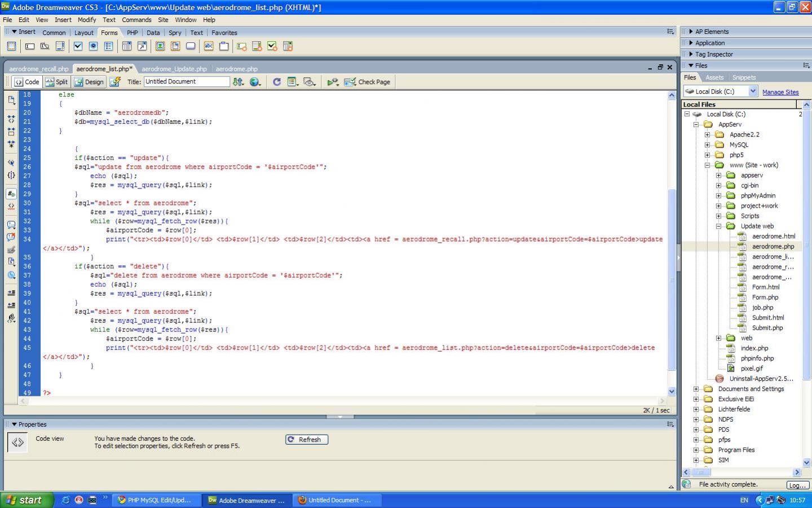This screenshot has height=508, width=812.
Task: Open the Modify menu
Action: click(87, 20)
